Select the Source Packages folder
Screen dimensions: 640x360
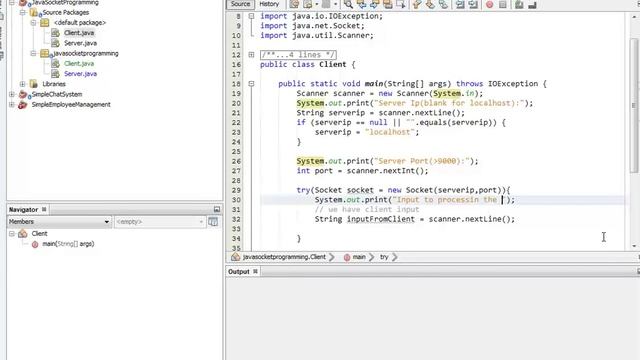click(x=65, y=12)
